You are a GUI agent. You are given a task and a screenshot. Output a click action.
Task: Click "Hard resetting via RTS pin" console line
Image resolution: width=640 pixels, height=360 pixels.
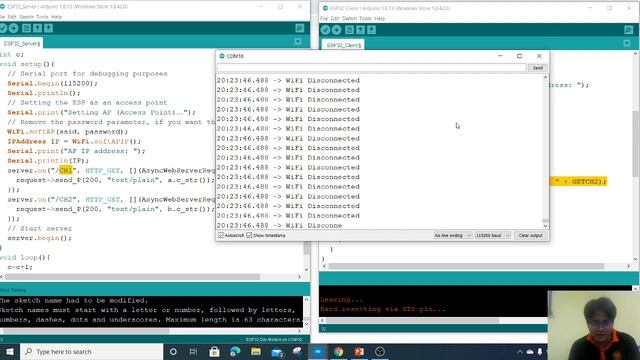[x=382, y=309]
